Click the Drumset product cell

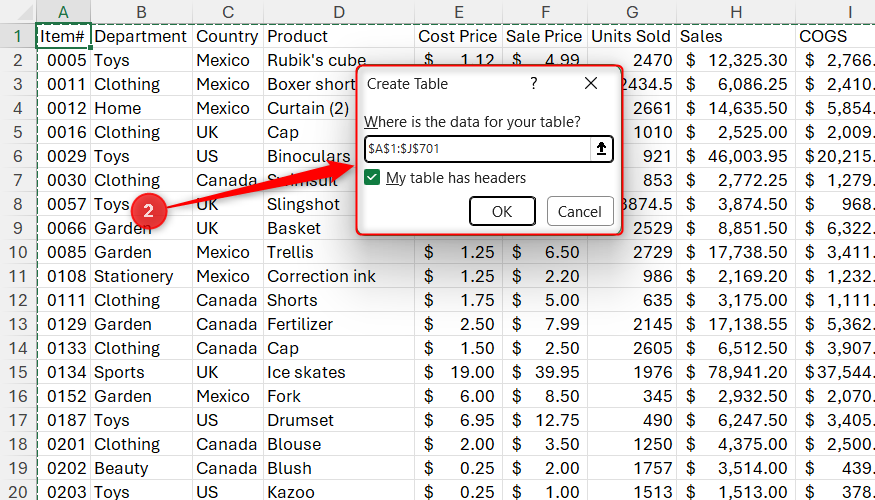click(339, 420)
